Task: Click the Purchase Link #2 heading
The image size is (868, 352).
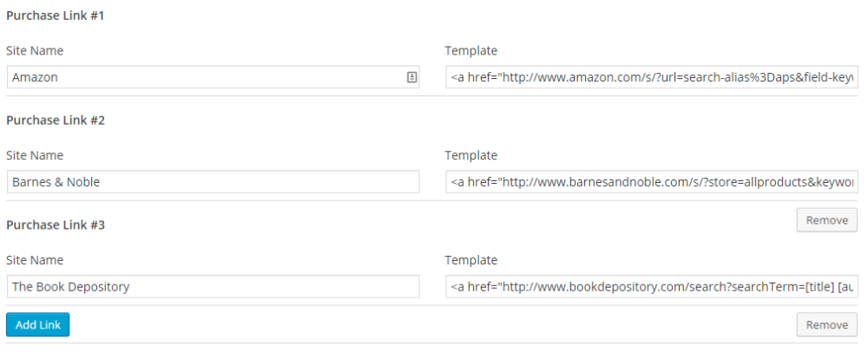Action: point(56,121)
